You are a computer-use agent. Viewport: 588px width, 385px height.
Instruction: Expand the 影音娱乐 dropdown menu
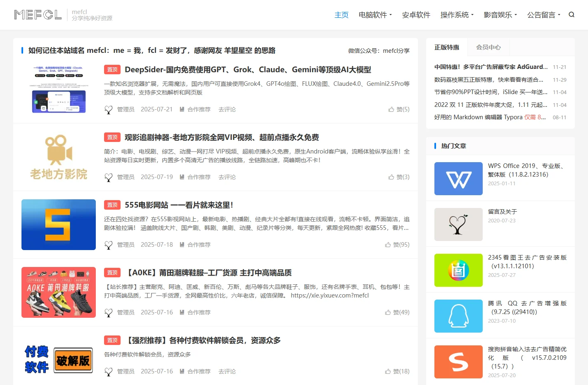click(x=500, y=15)
